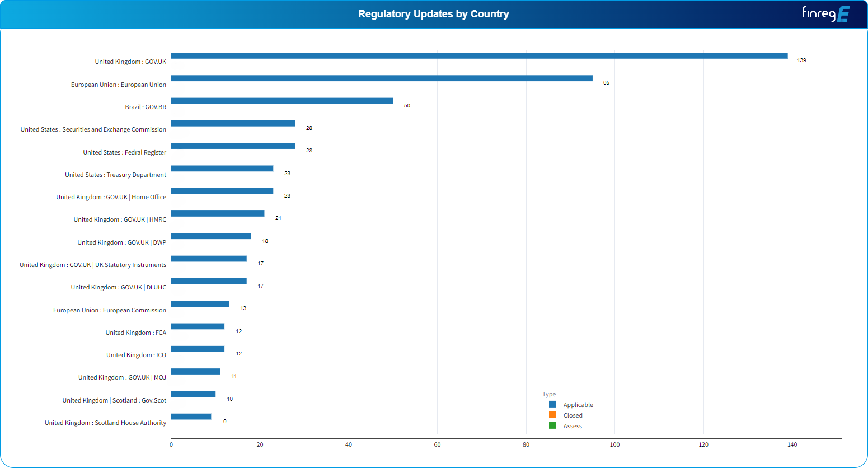This screenshot has width=868, height=468.
Task: Select the European Union : European Union bar
Action: click(x=382, y=78)
